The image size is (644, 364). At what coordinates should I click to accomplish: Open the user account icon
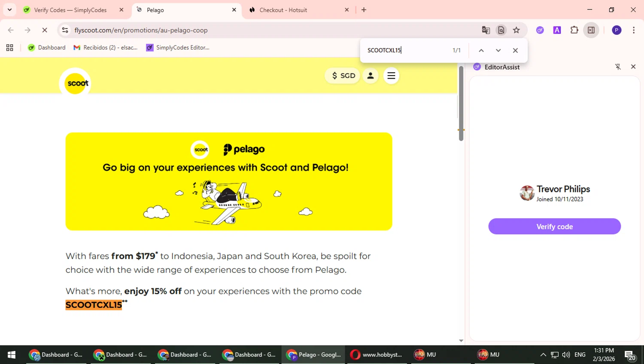[x=371, y=76]
